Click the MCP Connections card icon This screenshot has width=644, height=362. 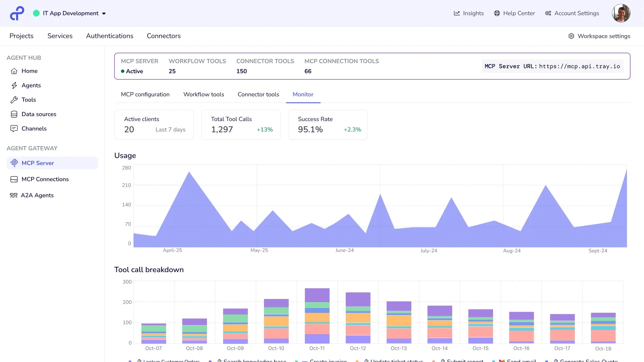14,179
